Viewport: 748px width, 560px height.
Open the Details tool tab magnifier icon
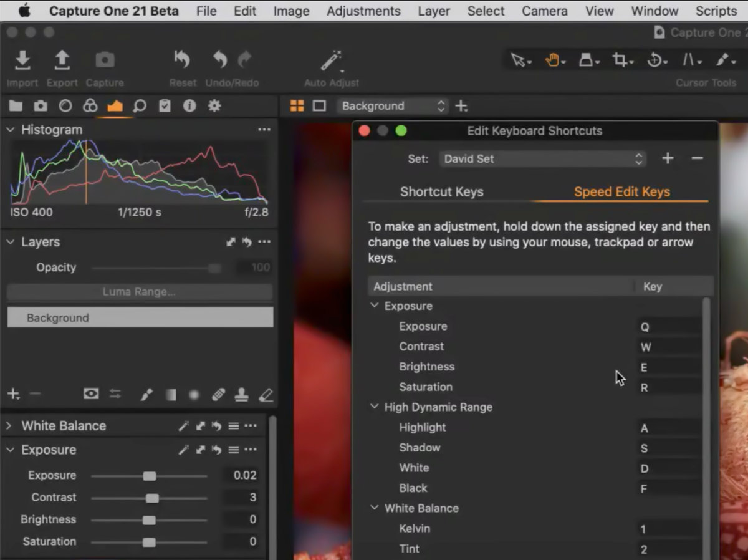[x=140, y=106]
